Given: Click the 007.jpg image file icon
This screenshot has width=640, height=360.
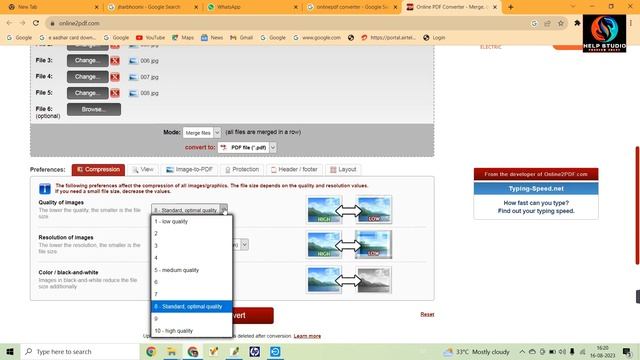Looking at the screenshot, I should click(133, 77).
